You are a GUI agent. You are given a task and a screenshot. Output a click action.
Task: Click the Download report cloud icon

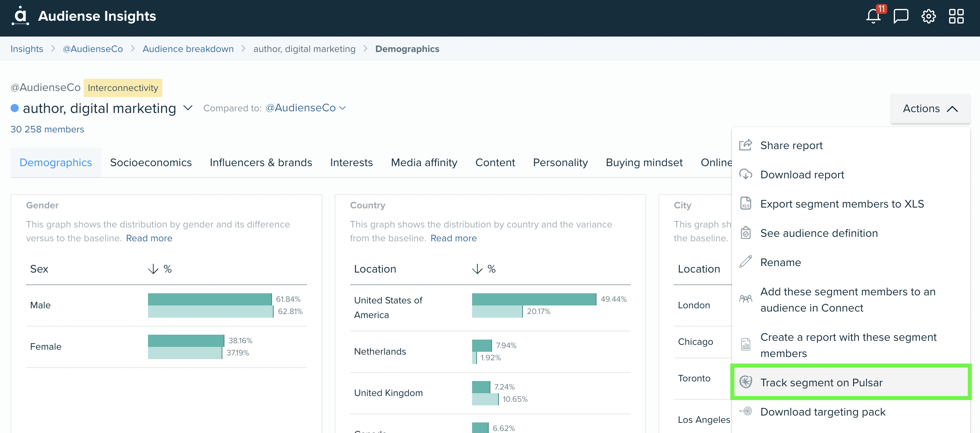(745, 174)
